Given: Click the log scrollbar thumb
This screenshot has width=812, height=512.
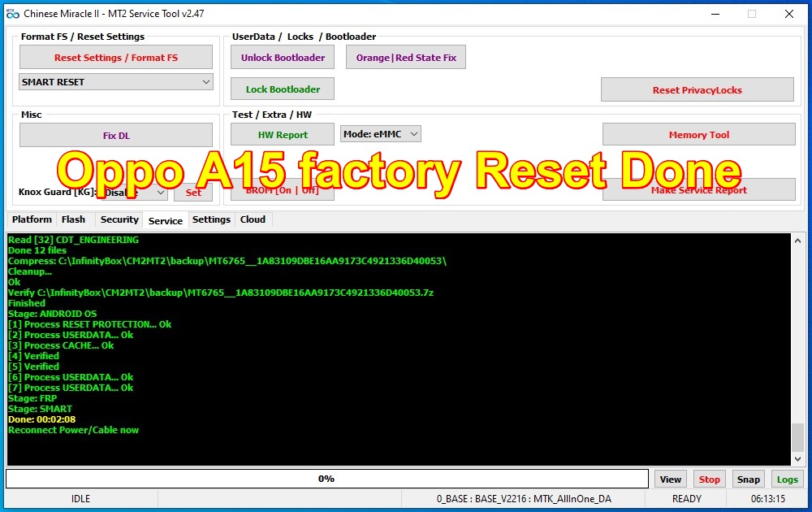Looking at the screenshot, I should pyautogui.click(x=797, y=438).
